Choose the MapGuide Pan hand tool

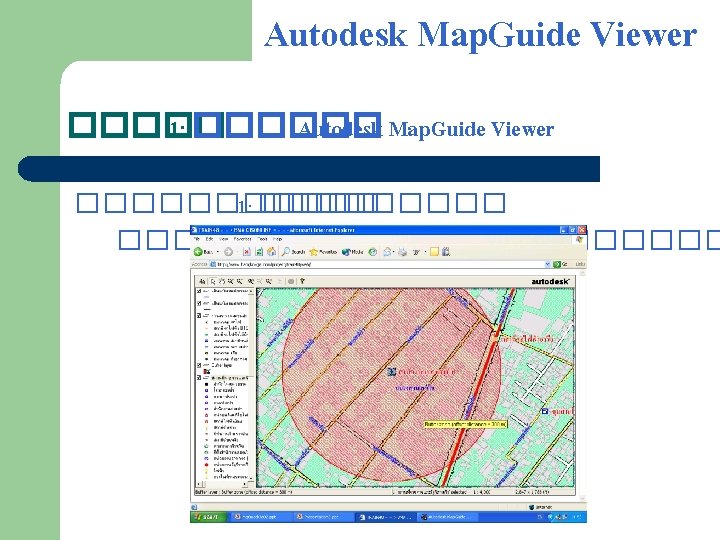[221, 281]
